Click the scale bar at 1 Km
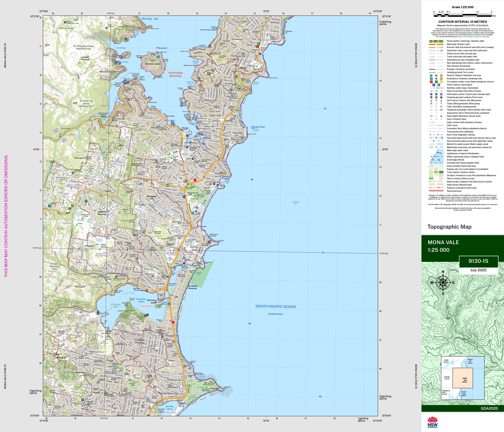This screenshot has height=432, width=504. 463,15
